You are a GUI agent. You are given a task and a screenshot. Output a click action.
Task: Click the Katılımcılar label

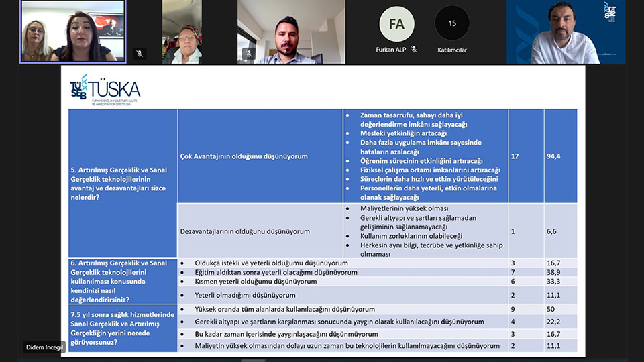pos(452,50)
